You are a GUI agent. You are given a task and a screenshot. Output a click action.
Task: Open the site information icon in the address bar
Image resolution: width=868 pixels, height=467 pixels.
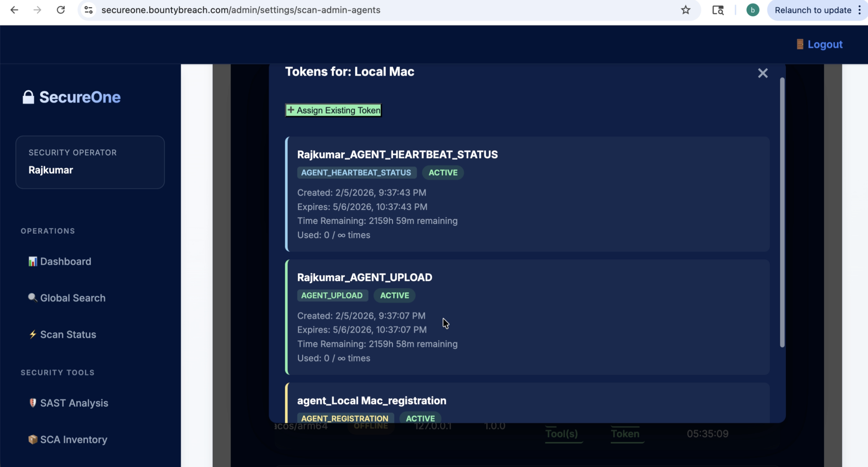point(88,10)
